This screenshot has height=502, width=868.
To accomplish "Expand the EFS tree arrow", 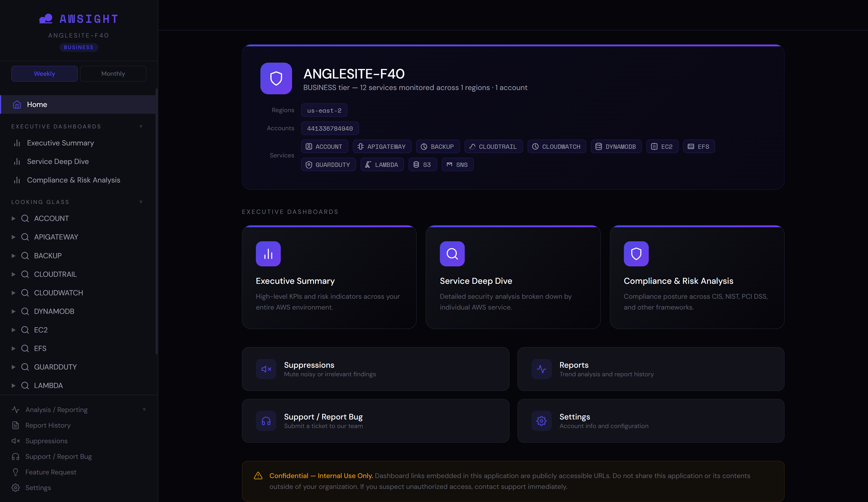I will 13,348.
